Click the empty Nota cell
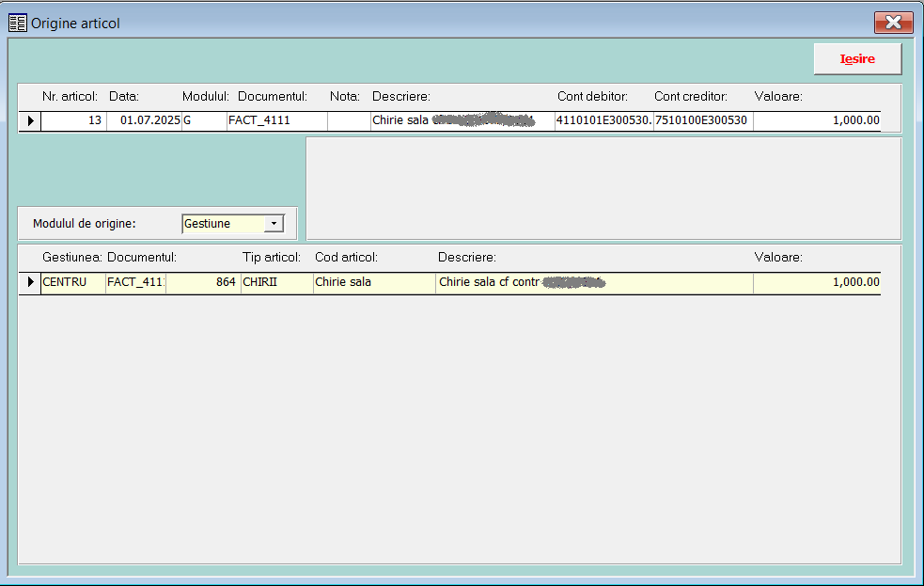 pos(348,120)
